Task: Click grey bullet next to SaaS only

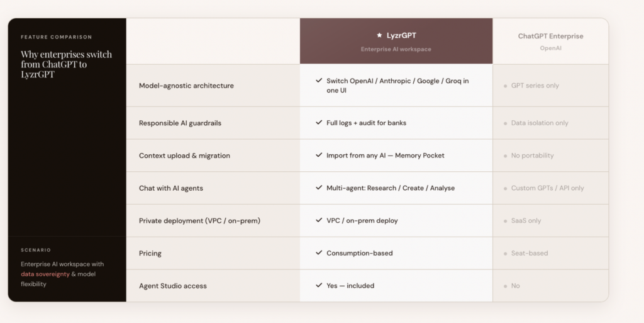Action: pos(505,221)
